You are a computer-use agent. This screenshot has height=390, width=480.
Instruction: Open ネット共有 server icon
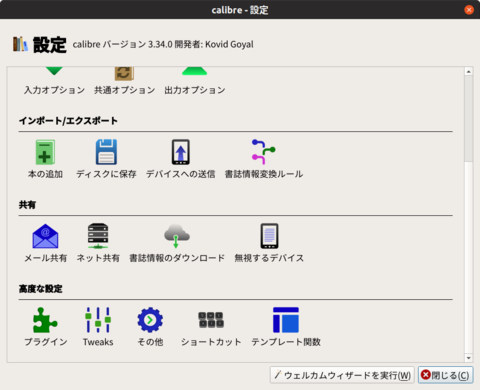(98, 236)
